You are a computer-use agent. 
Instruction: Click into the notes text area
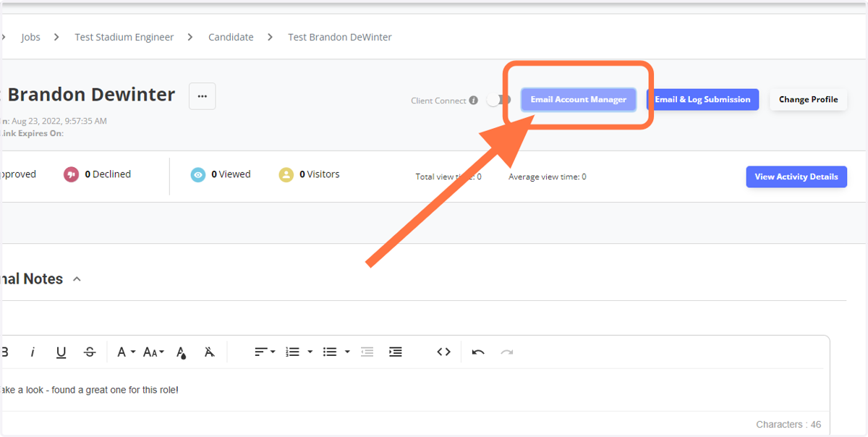[x=412, y=390]
